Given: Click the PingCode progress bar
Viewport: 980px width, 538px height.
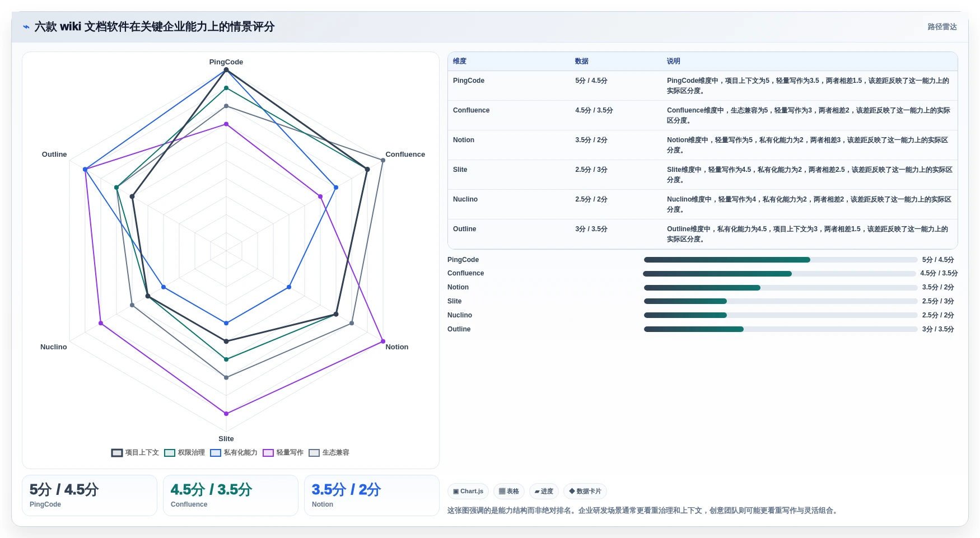Looking at the screenshot, I should coord(781,260).
